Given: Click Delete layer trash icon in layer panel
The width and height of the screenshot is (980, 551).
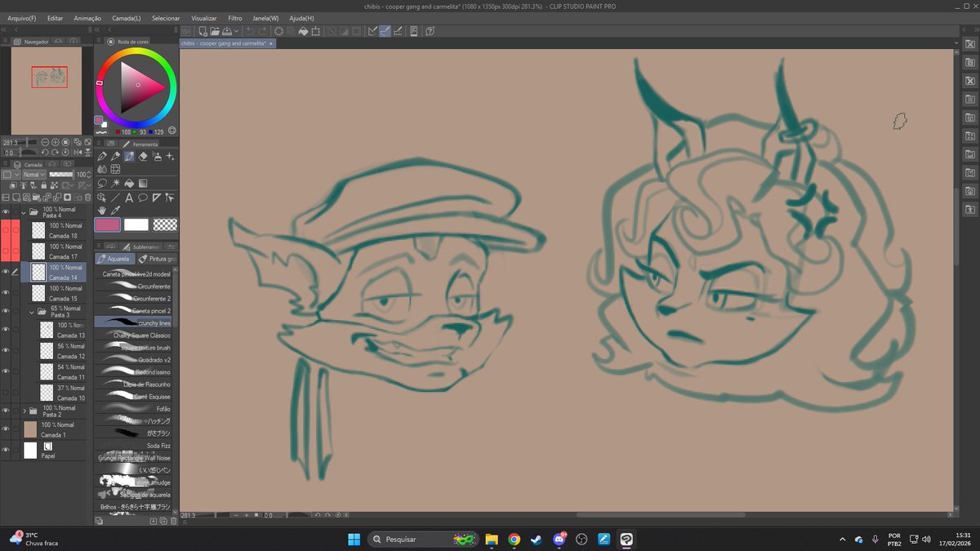Looking at the screenshot, I should [x=87, y=197].
